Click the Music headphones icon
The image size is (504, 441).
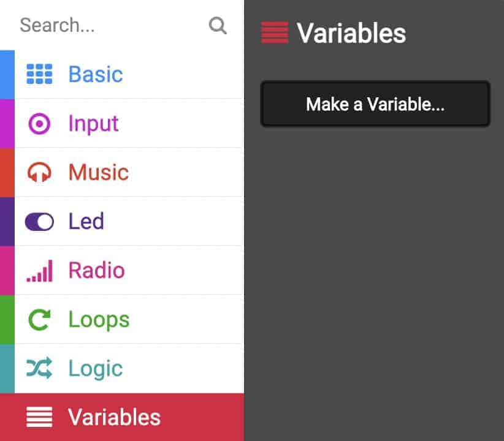(39, 172)
